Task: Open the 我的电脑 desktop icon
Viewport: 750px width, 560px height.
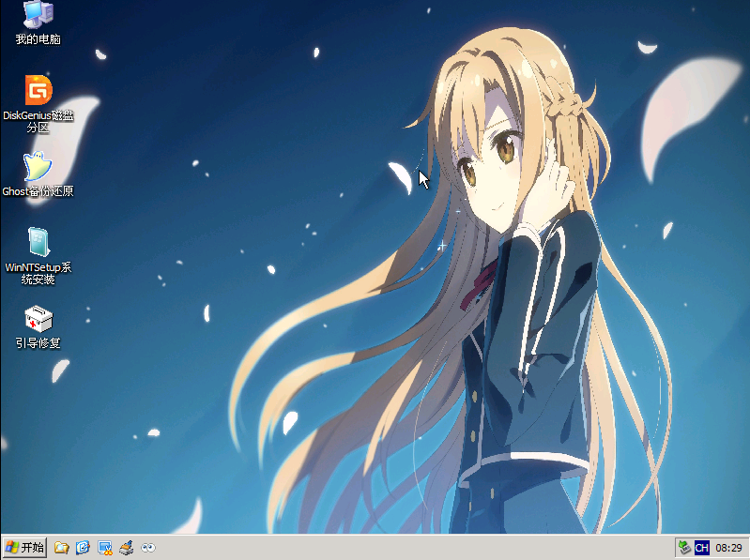Action: pyautogui.click(x=38, y=13)
